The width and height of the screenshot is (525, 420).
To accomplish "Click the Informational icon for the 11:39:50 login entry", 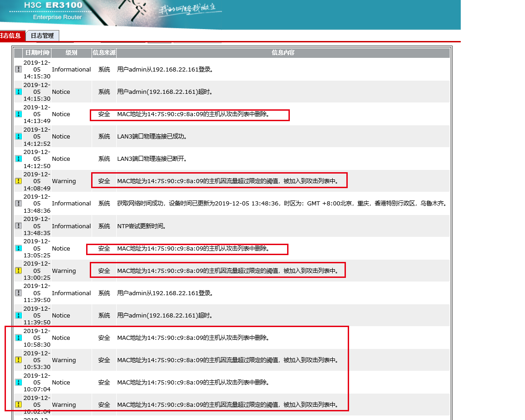I will coord(18,293).
